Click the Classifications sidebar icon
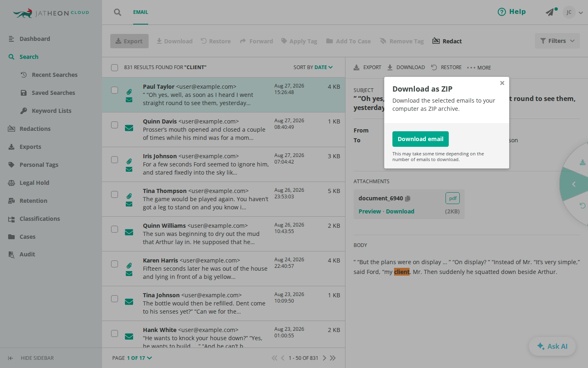 coord(11,219)
